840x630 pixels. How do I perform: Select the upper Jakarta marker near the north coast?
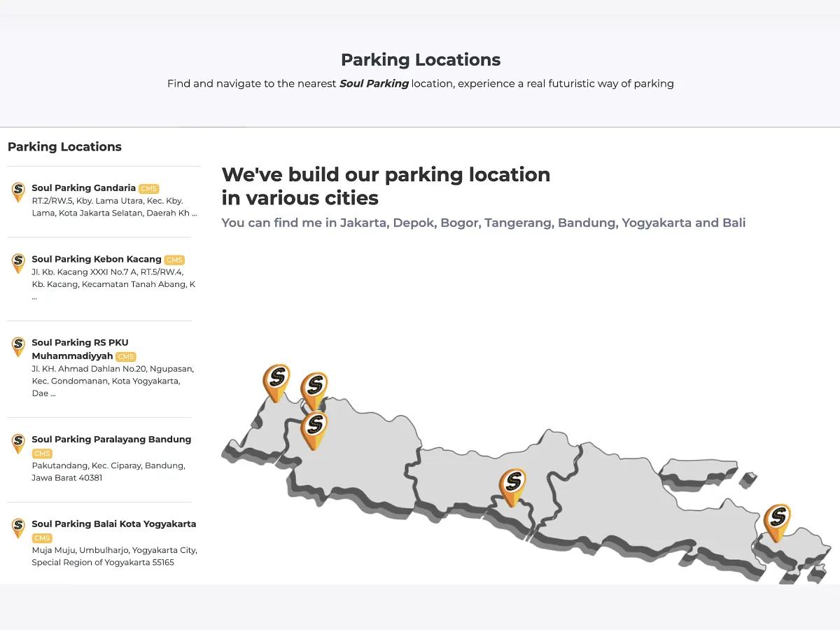pos(314,391)
